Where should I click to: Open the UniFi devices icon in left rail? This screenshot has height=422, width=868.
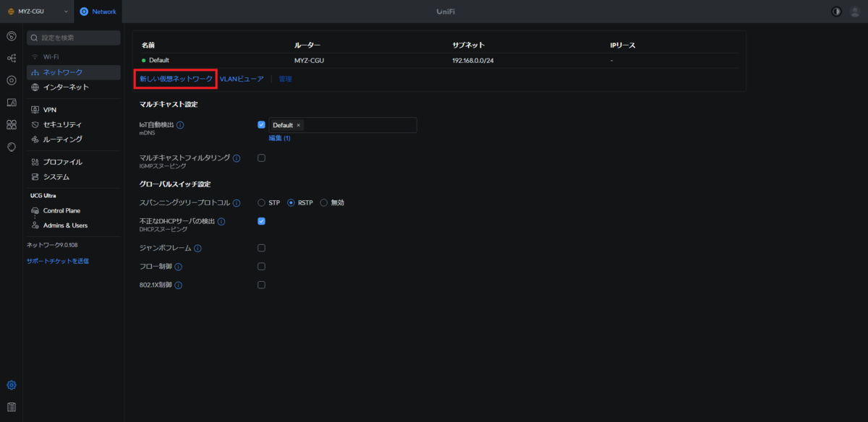(11, 80)
